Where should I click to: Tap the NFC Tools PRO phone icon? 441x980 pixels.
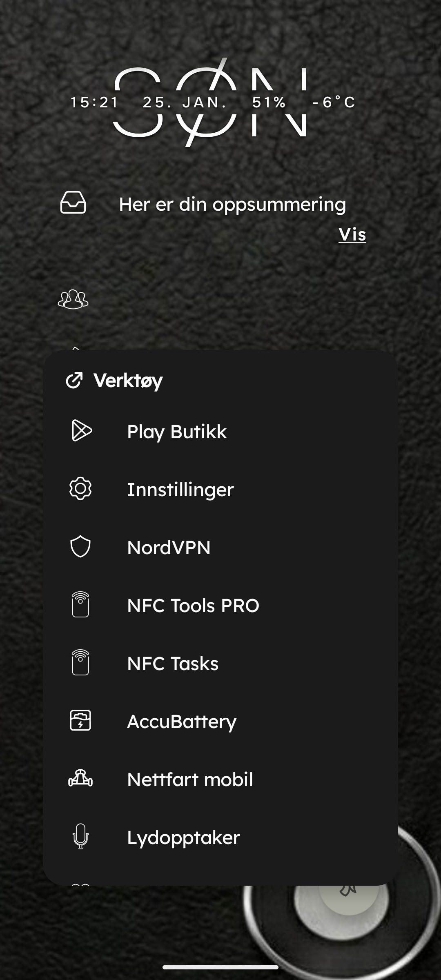(x=80, y=604)
